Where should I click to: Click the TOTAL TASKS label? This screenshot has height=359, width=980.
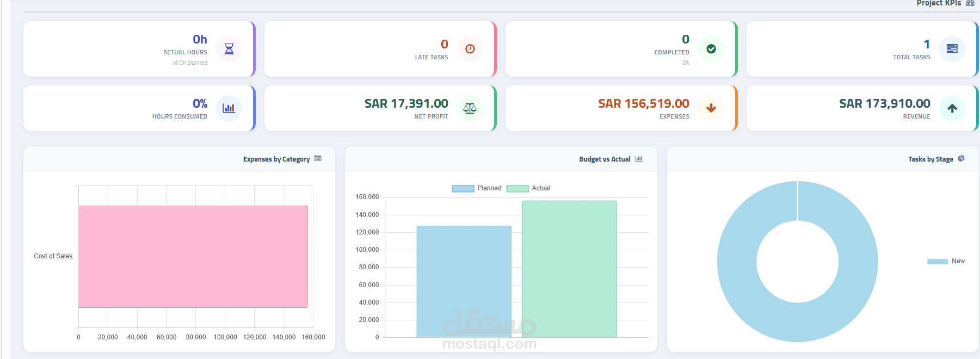tap(911, 57)
